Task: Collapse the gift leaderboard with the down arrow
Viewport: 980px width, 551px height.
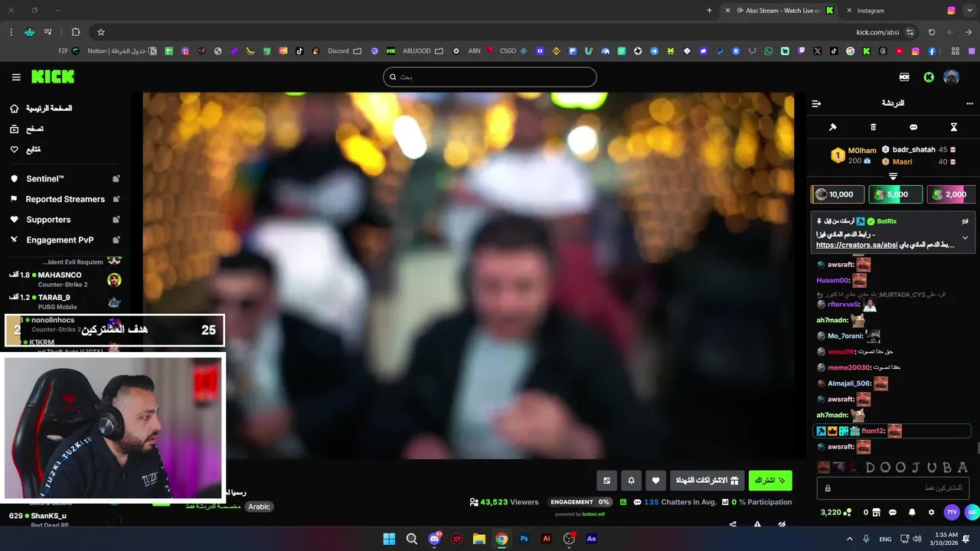Action: (893, 177)
